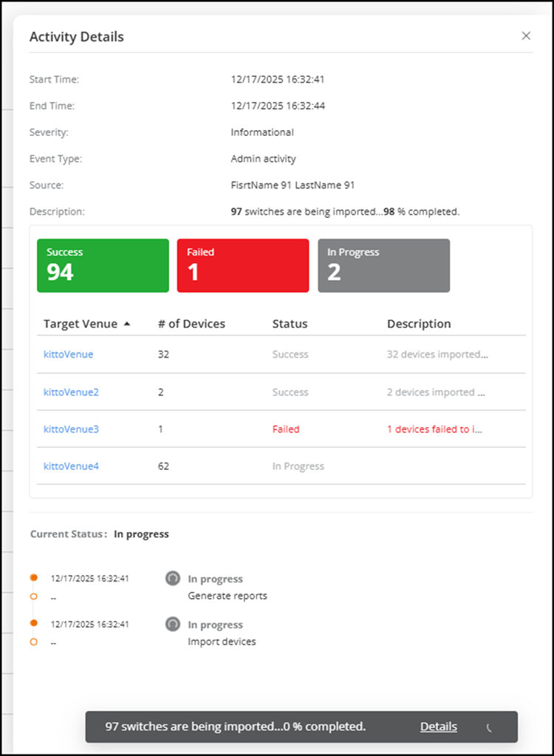Filter by the gray In Progress tile
The image size is (554, 756).
pyautogui.click(x=383, y=265)
